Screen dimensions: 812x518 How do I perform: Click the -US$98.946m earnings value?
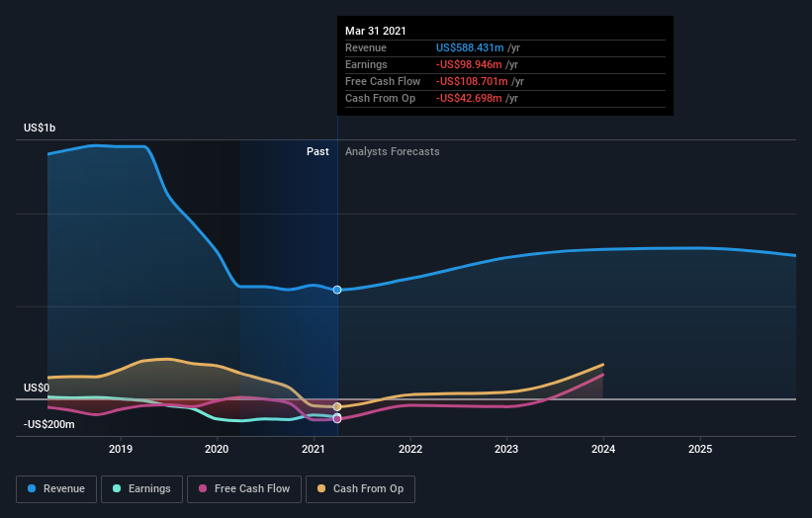point(469,64)
